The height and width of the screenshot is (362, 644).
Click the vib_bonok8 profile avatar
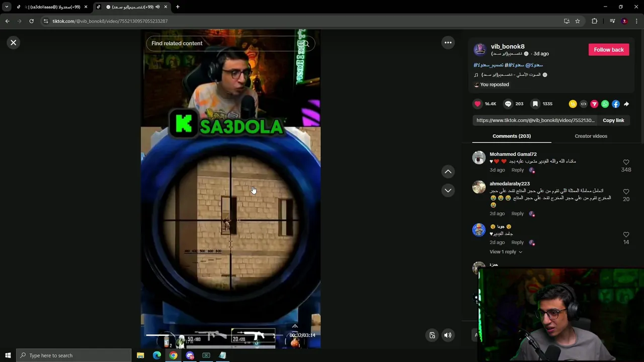(x=480, y=49)
